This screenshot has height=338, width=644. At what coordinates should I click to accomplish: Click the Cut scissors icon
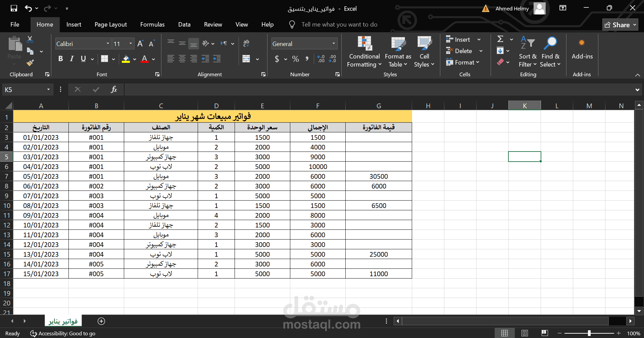pyautogui.click(x=30, y=39)
